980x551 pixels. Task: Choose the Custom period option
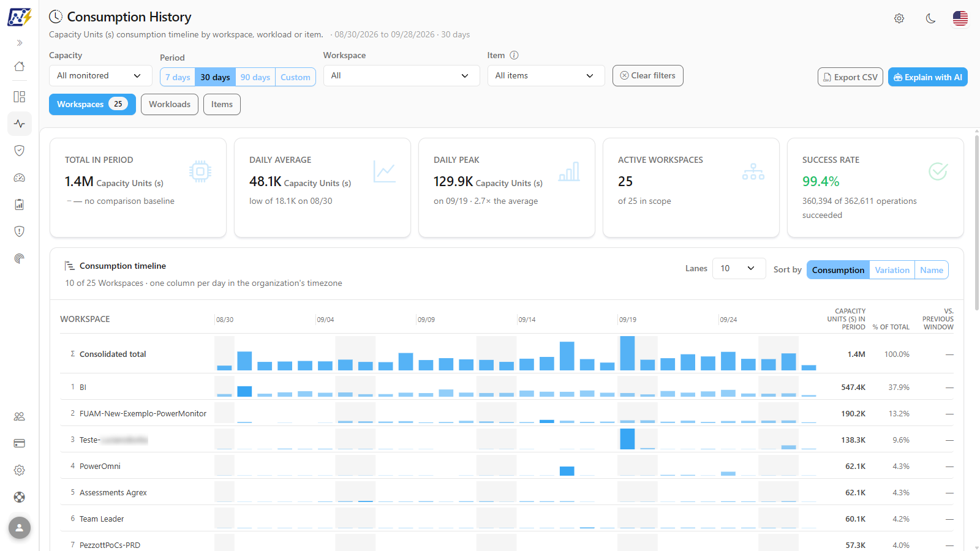pos(295,77)
